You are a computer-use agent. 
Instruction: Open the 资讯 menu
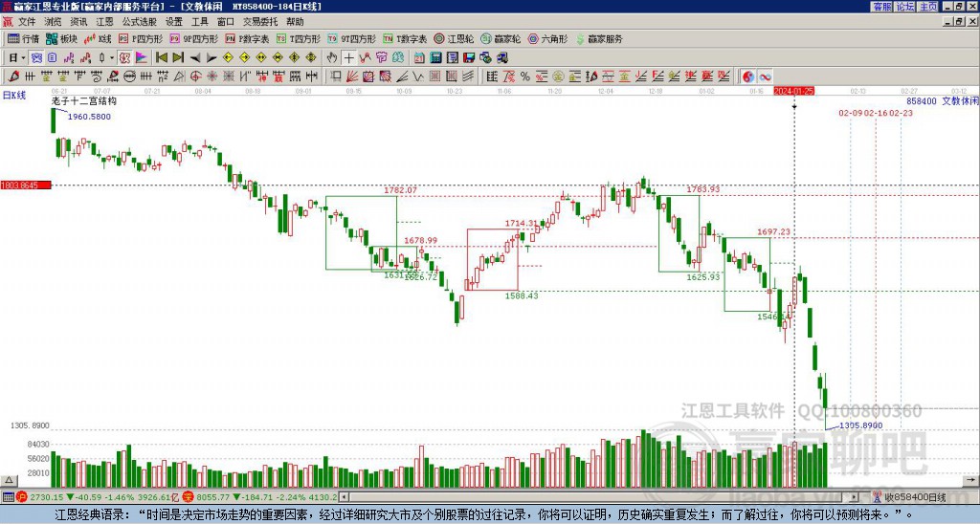[x=78, y=22]
